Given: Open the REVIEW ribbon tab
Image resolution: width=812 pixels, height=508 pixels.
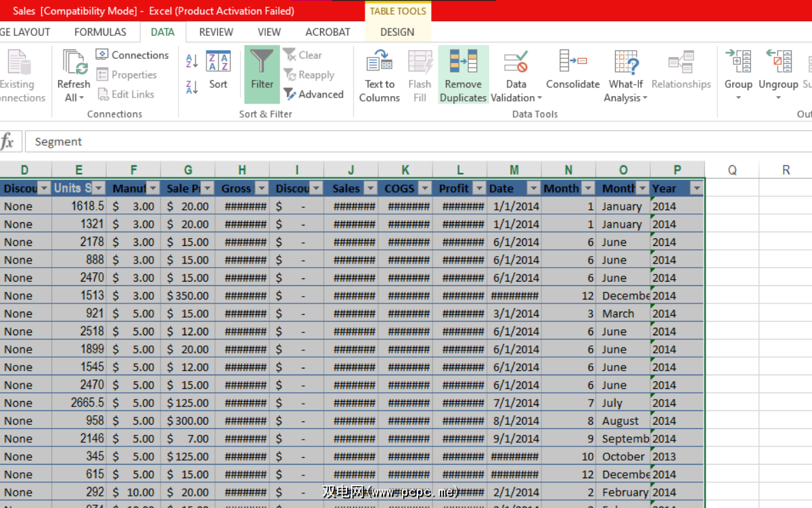Looking at the screenshot, I should click(x=216, y=32).
